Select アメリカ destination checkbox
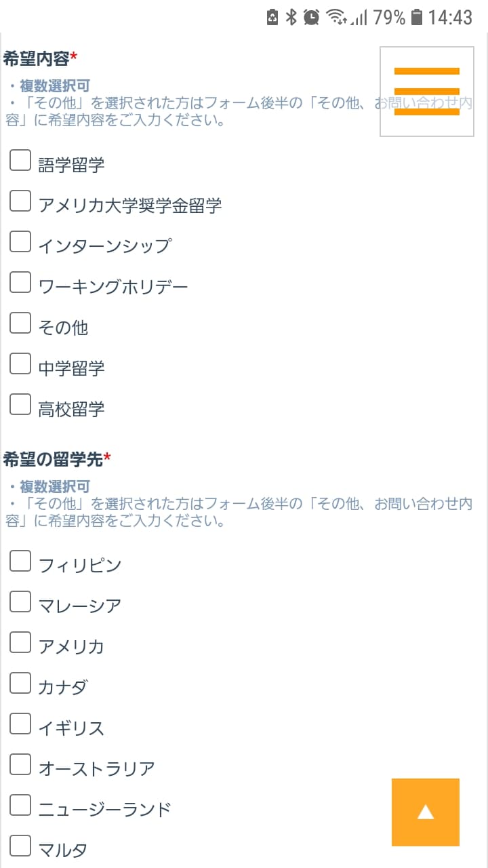This screenshot has height=868, width=488. point(20,642)
